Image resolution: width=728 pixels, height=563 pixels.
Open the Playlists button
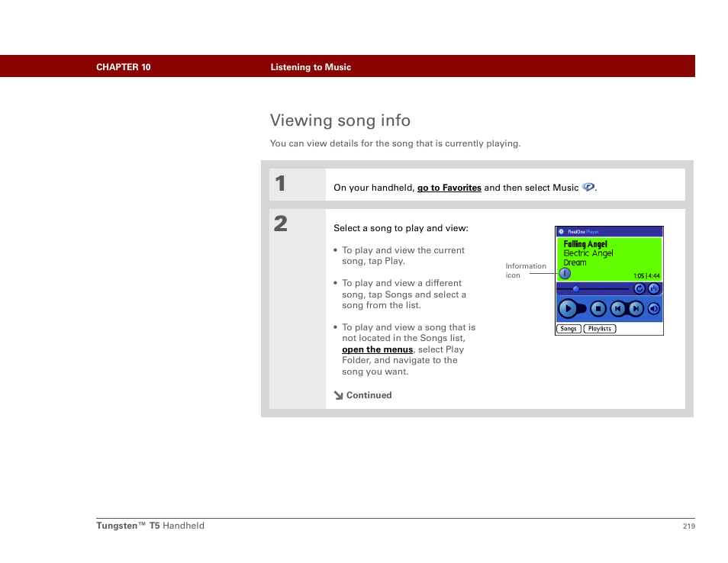[599, 329]
